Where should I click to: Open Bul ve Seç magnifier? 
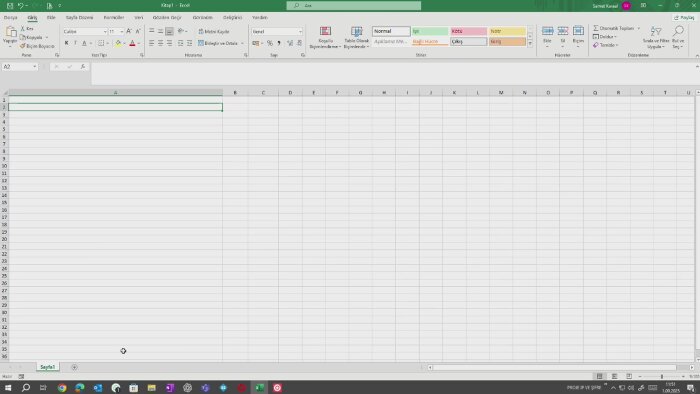pos(678,37)
